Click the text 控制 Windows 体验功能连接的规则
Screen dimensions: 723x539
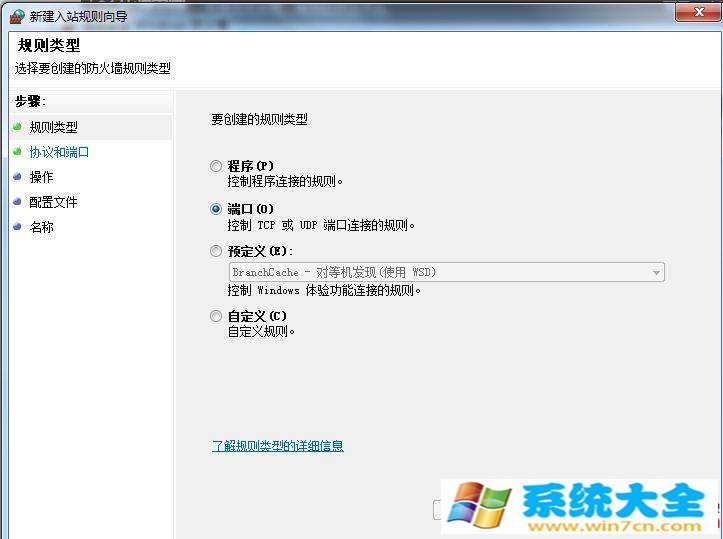pyautogui.click(x=324, y=290)
